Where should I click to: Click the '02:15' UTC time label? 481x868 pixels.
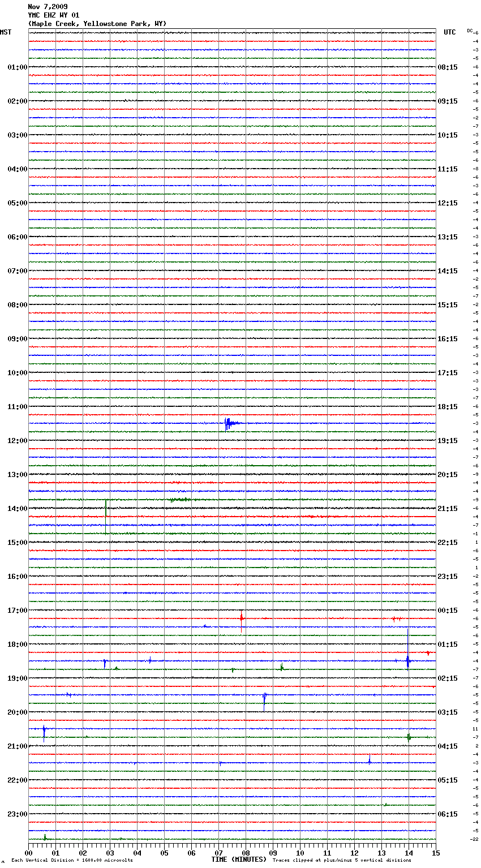tap(448, 678)
